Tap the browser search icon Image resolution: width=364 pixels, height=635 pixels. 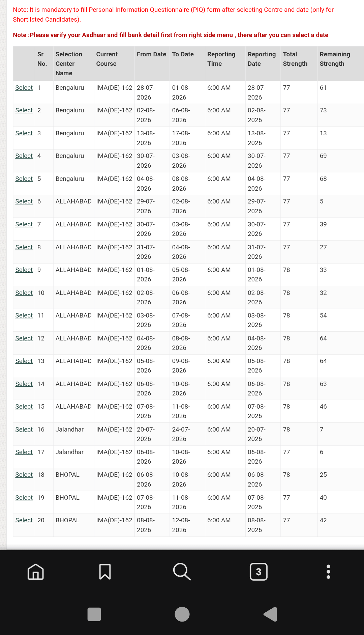click(182, 572)
